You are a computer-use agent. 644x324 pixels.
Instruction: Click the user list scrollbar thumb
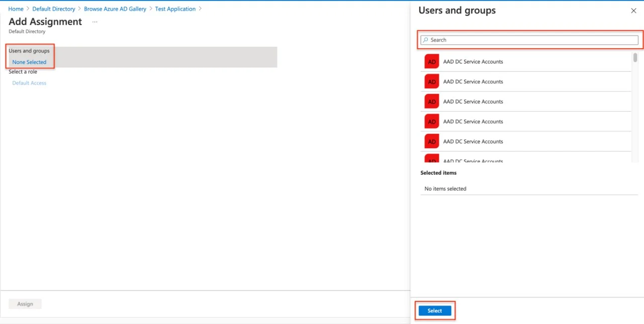click(635, 57)
